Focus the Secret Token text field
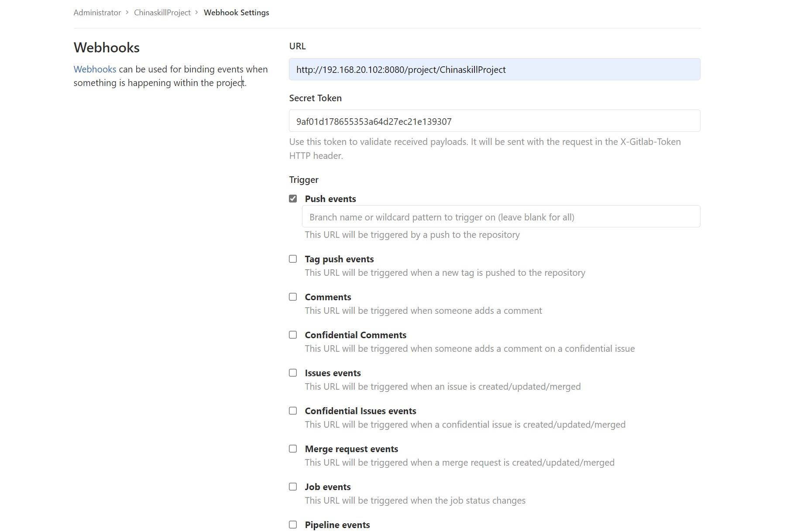Image resolution: width=807 pixels, height=532 pixels. coord(494,121)
